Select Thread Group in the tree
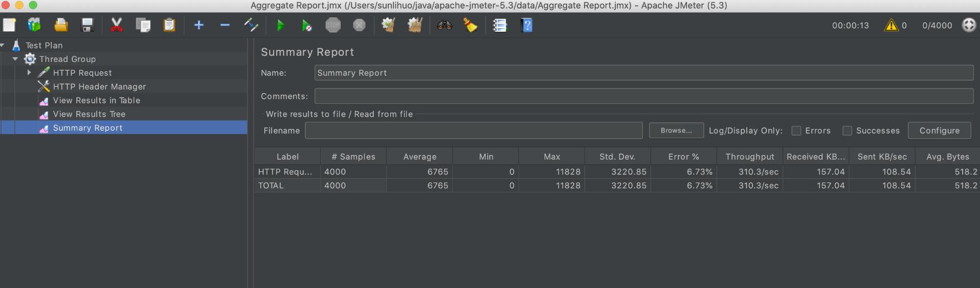980x288 pixels. click(x=68, y=59)
